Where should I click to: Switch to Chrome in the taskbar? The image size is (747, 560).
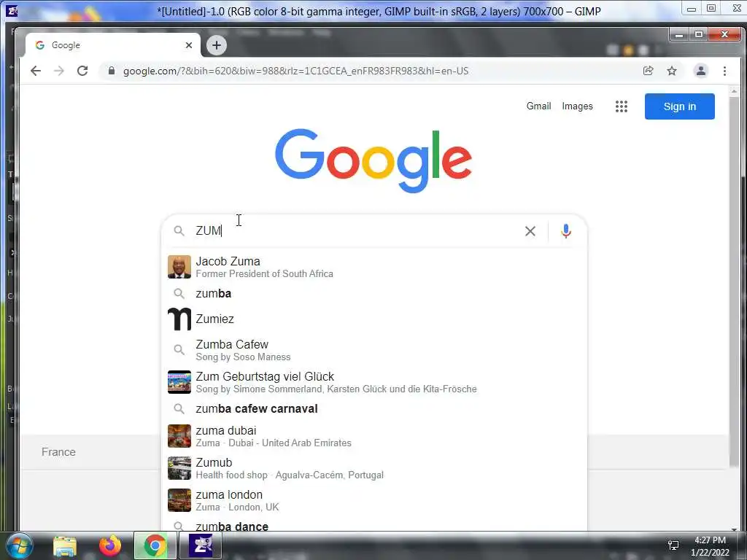click(x=155, y=545)
